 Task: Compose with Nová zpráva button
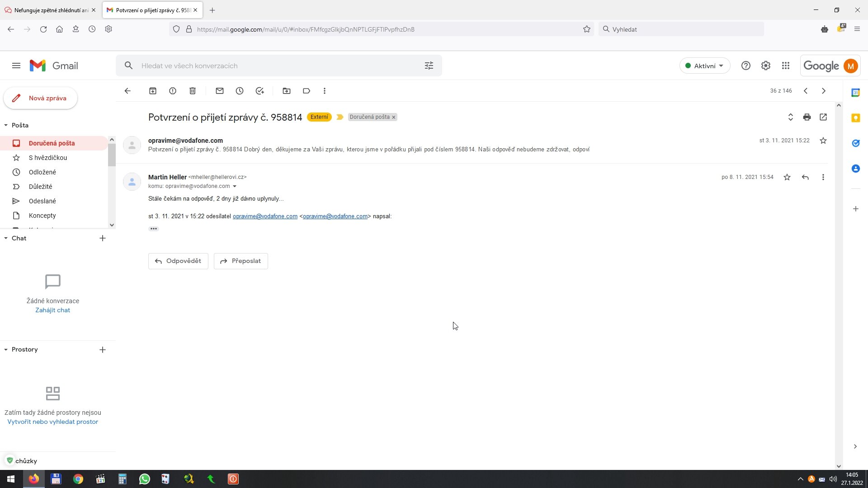click(41, 98)
